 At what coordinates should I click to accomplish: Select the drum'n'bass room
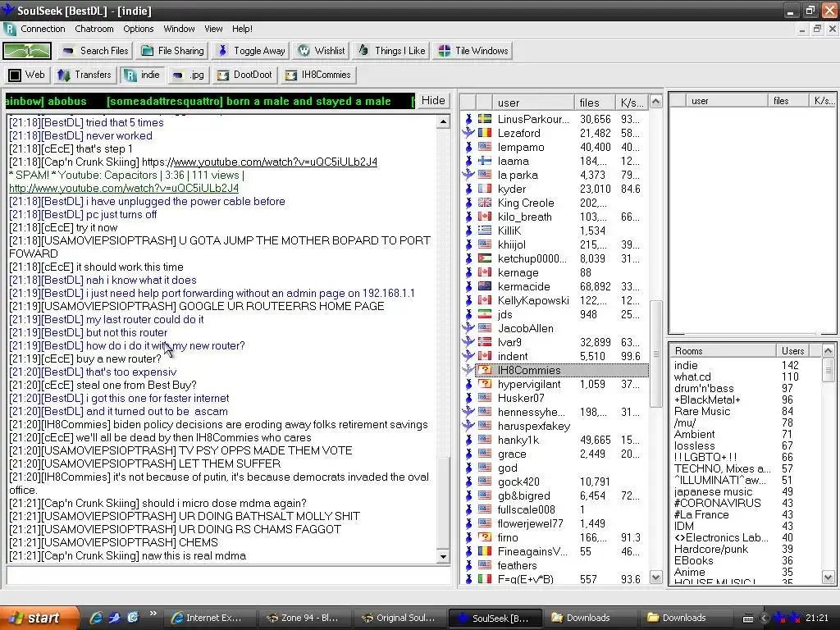pos(703,388)
